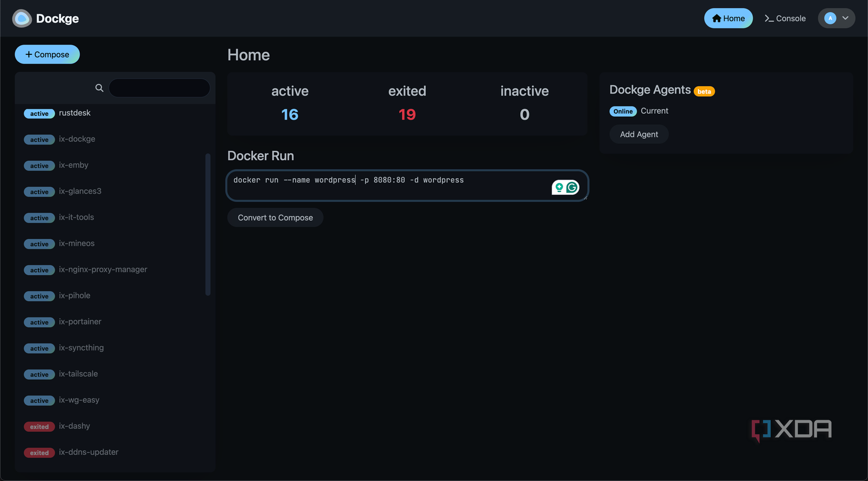This screenshot has width=868, height=481.
Task: Focus the stack search field
Action: pos(160,88)
